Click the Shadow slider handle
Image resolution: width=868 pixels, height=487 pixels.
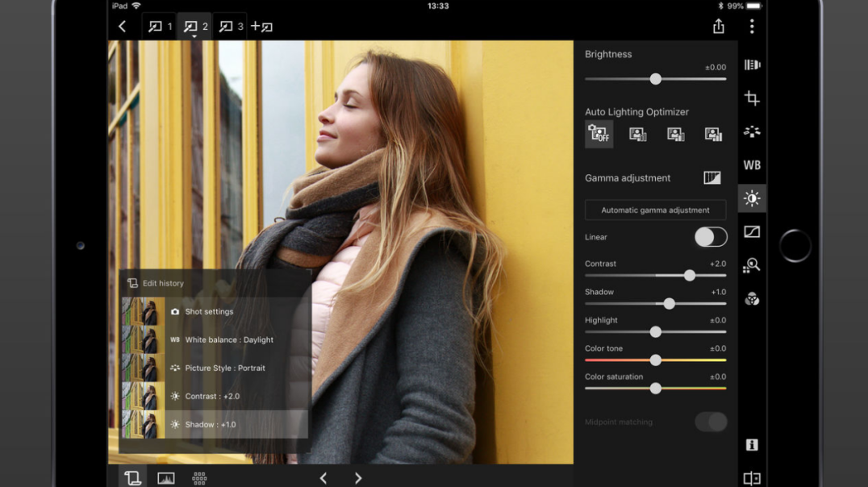point(670,303)
